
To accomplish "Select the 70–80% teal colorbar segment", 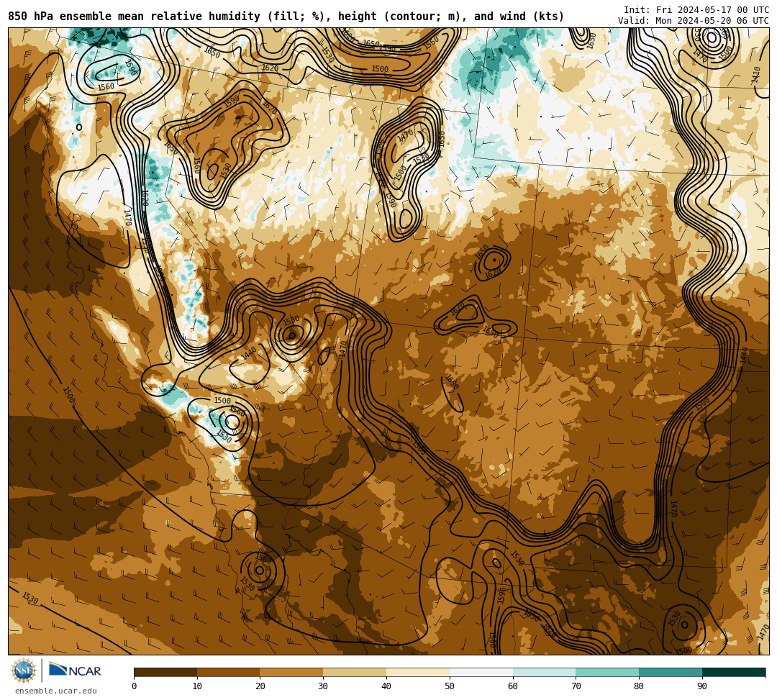I will pos(607,672).
